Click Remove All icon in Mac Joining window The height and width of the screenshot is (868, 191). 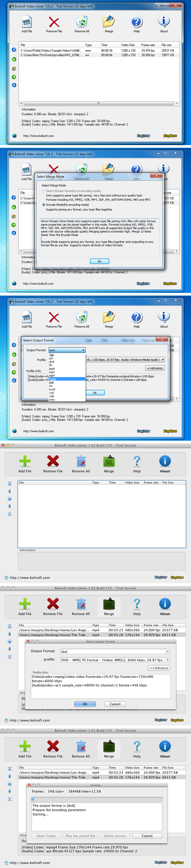(x=81, y=746)
